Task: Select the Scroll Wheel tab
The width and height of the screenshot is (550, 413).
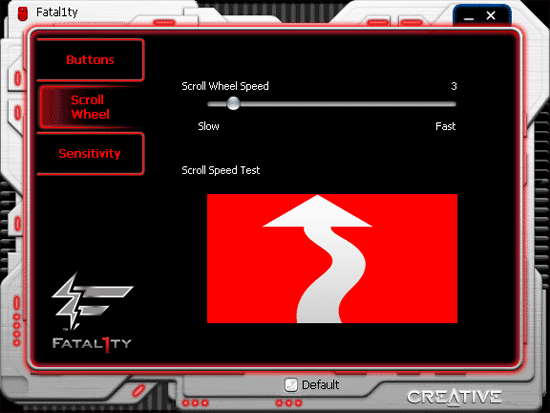Action: tap(90, 107)
